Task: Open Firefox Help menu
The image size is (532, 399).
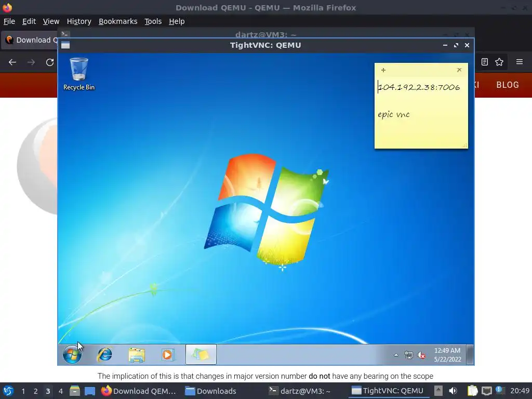Action: pyautogui.click(x=177, y=21)
